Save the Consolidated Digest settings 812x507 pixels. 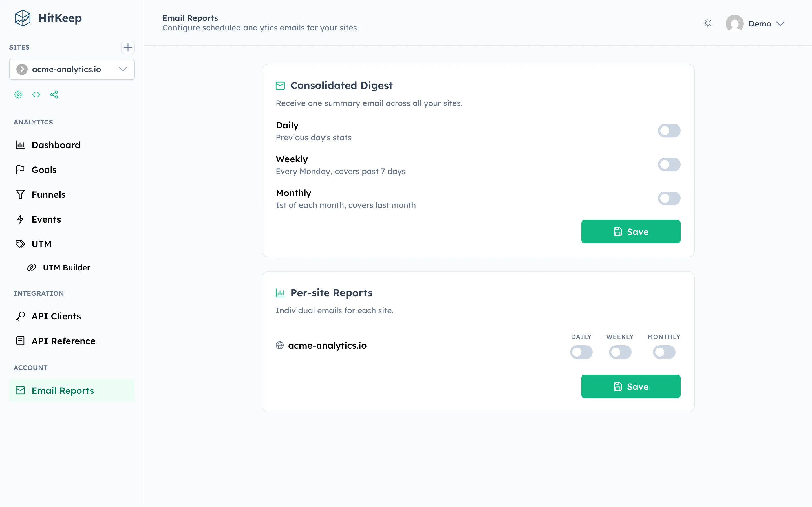pyautogui.click(x=630, y=231)
